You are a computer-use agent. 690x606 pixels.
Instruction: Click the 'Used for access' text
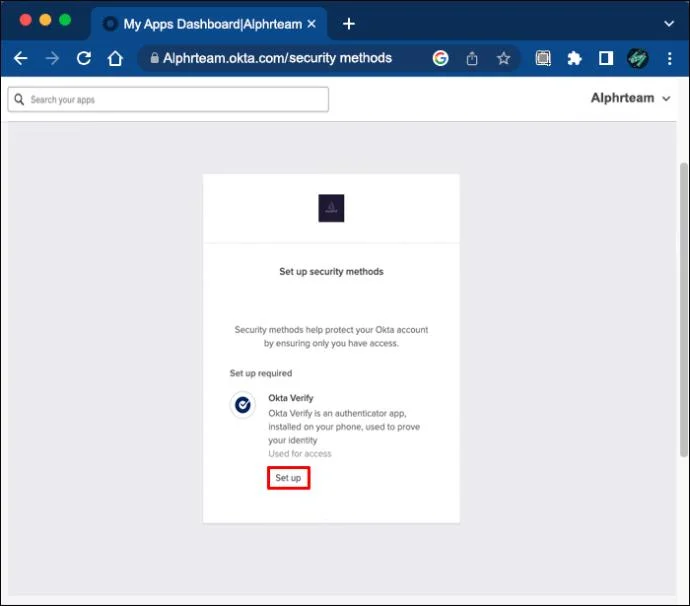[300, 454]
